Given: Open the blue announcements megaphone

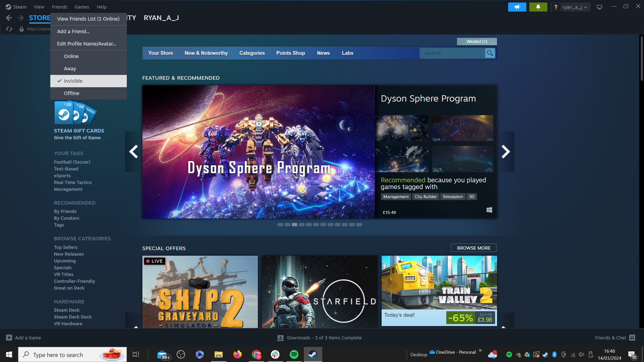Looking at the screenshot, I should [x=517, y=7].
